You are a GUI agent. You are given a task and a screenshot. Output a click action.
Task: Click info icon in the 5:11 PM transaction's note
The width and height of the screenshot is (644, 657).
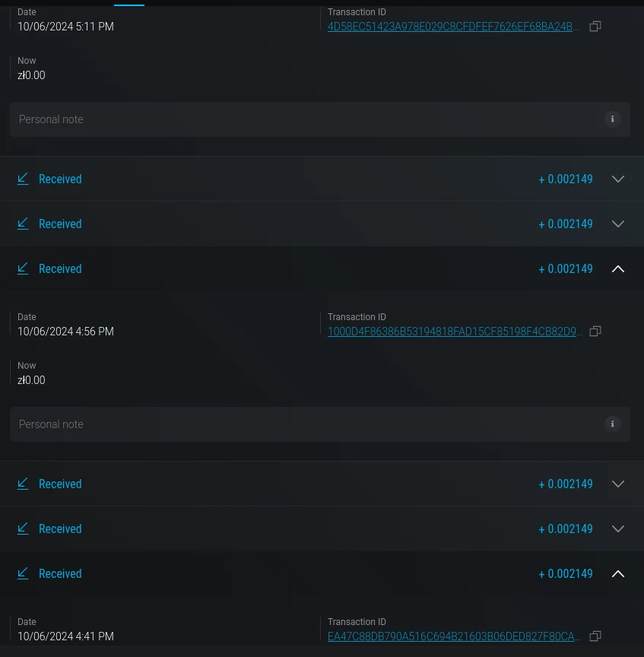pyautogui.click(x=612, y=119)
